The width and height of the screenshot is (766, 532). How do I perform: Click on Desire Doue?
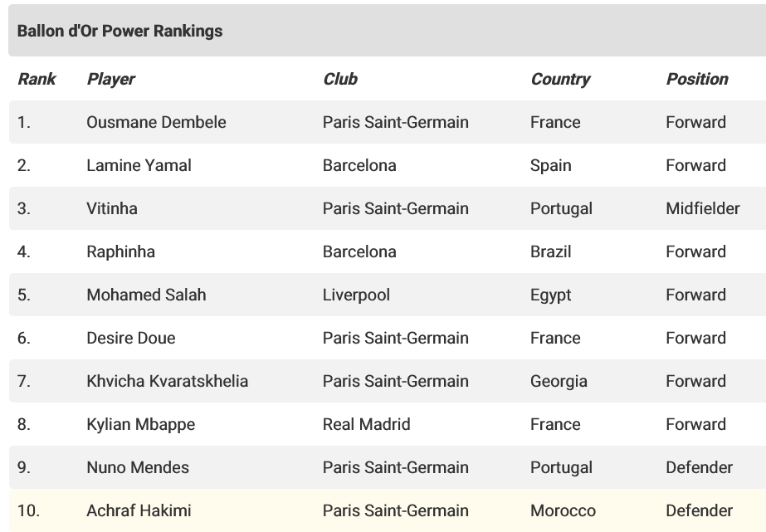pyautogui.click(x=131, y=338)
